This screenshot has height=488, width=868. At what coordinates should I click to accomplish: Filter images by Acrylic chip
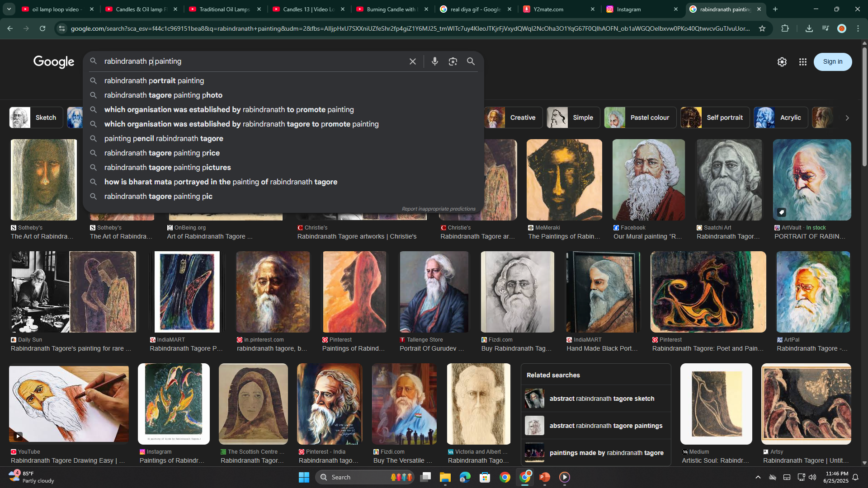781,117
